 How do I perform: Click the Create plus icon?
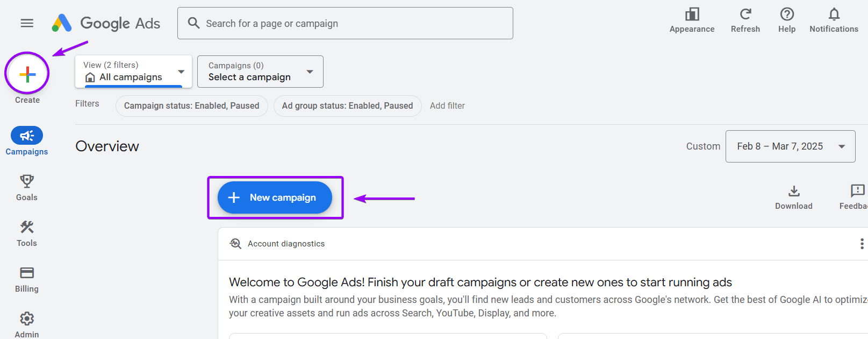[27, 74]
